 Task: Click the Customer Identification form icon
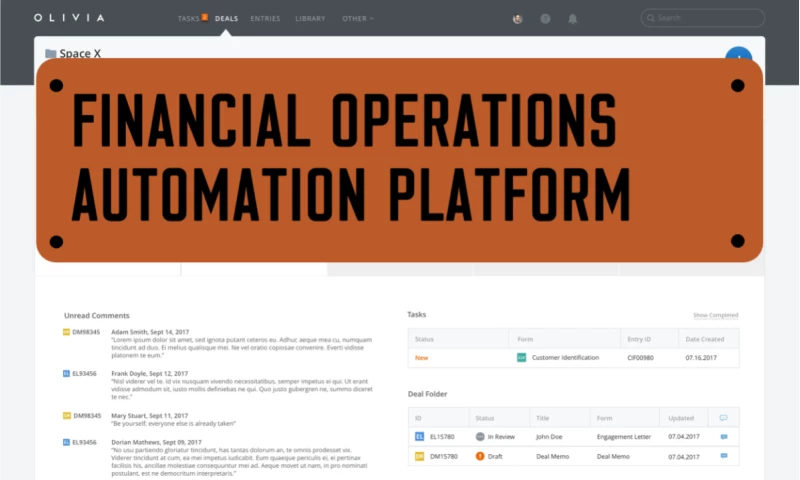coord(521,358)
